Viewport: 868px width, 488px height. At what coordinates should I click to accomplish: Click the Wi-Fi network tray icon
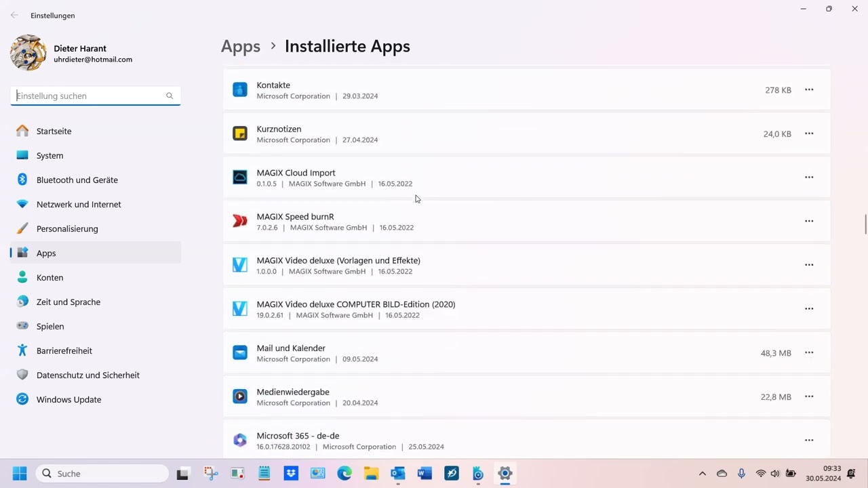click(x=761, y=473)
